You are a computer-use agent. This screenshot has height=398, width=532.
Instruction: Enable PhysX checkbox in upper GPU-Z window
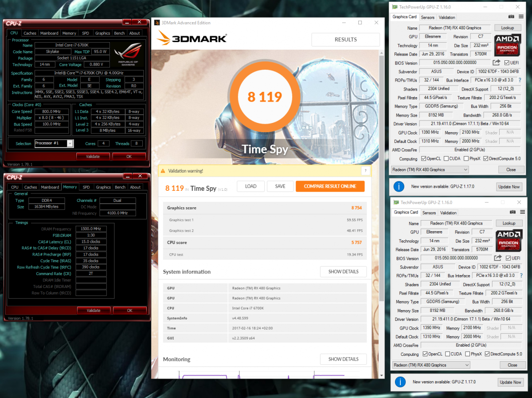[466, 158]
